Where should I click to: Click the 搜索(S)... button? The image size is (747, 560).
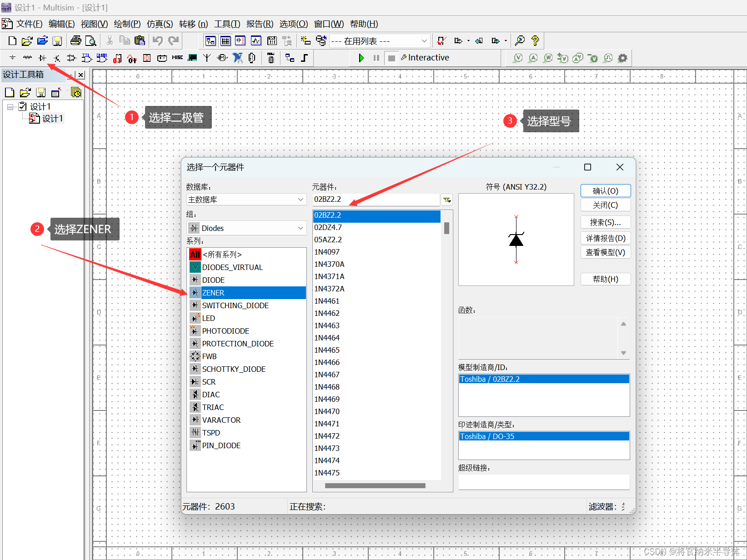click(x=605, y=222)
